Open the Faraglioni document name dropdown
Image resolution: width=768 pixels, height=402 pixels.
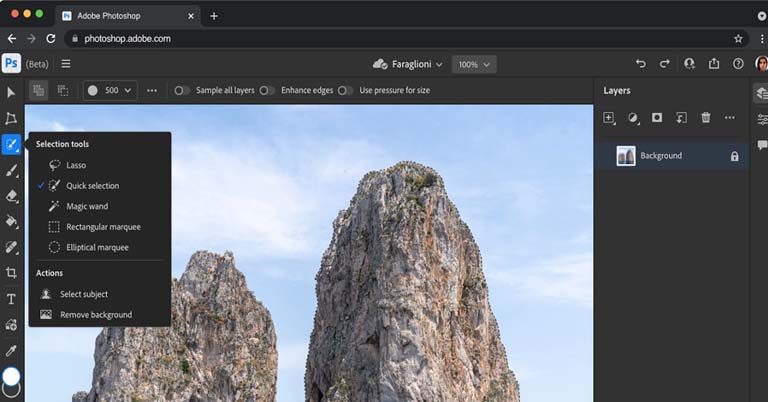(x=408, y=64)
